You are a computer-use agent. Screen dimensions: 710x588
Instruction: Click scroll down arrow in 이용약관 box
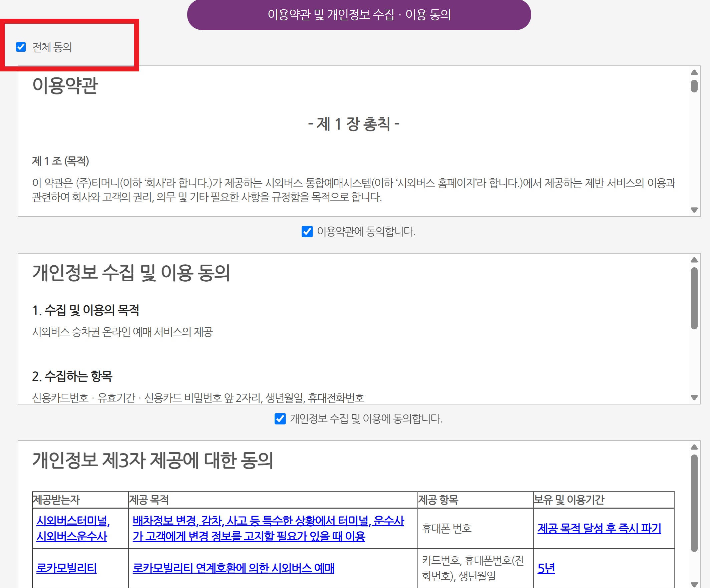pyautogui.click(x=694, y=210)
